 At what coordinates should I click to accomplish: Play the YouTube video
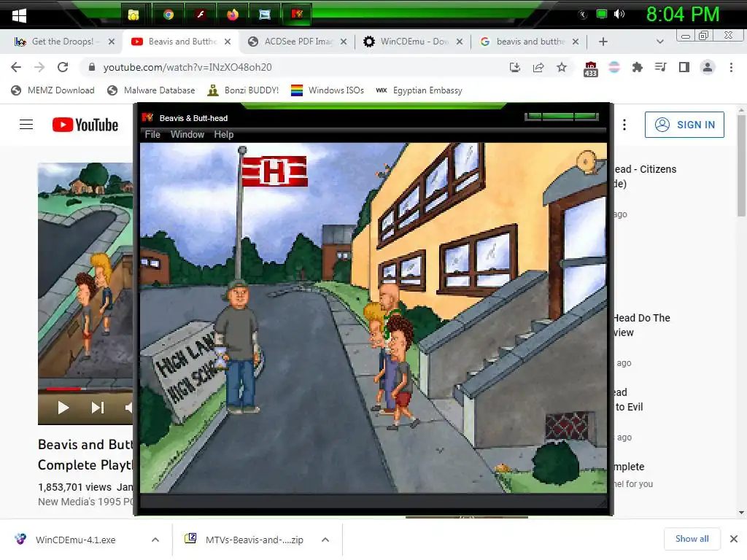click(x=63, y=408)
